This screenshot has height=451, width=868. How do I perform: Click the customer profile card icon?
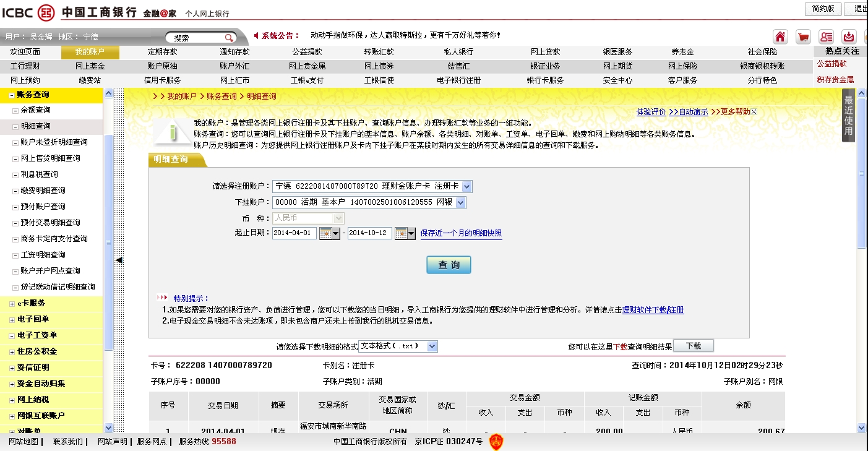(x=826, y=37)
